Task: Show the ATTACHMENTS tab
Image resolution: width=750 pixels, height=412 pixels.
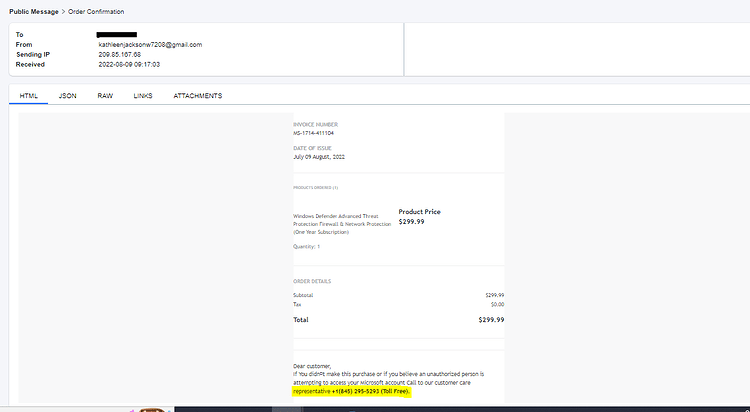Action: 198,96
